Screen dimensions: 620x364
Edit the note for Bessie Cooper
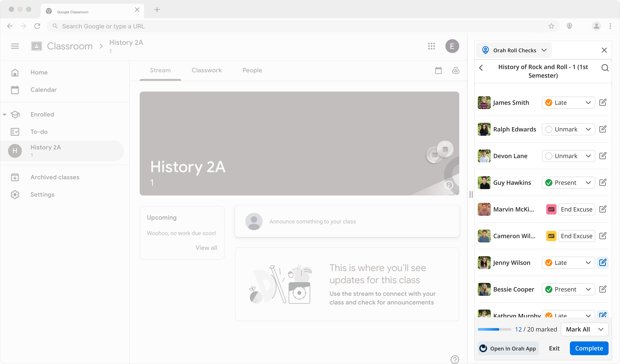(603, 289)
